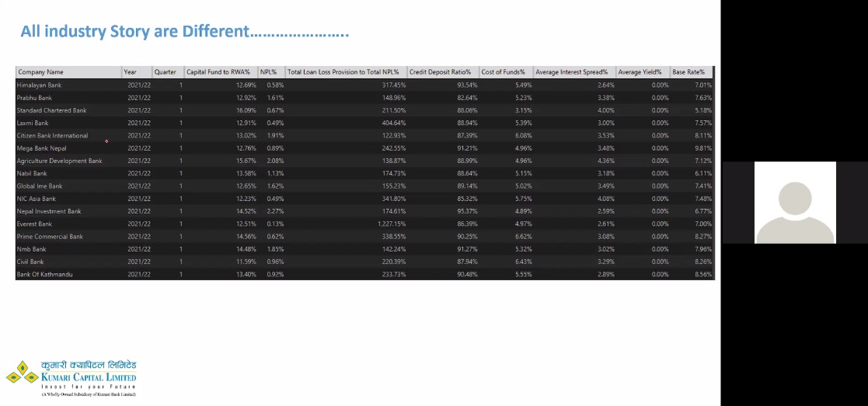Click the 1,227.15% value in Everest Bank row
The height and width of the screenshot is (406, 868).
(392, 224)
